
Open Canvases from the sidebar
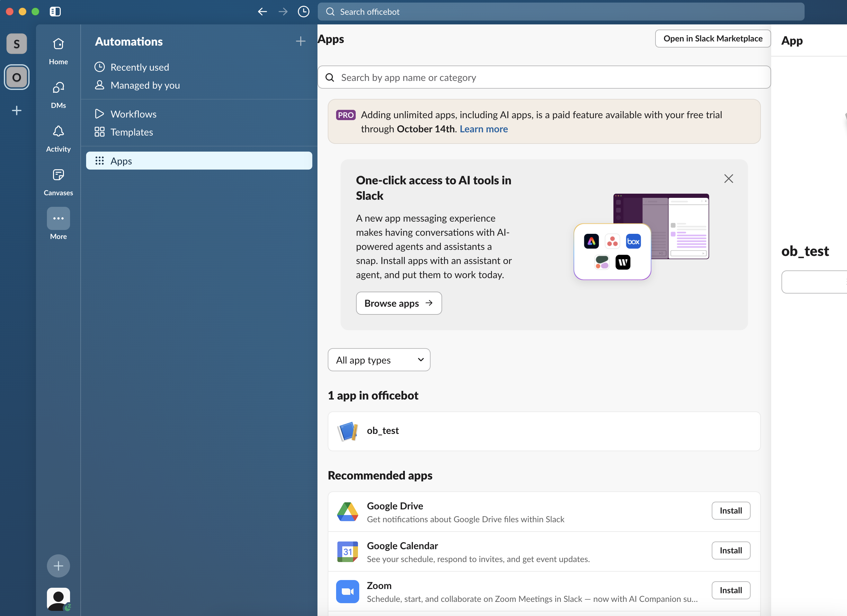[58, 175]
